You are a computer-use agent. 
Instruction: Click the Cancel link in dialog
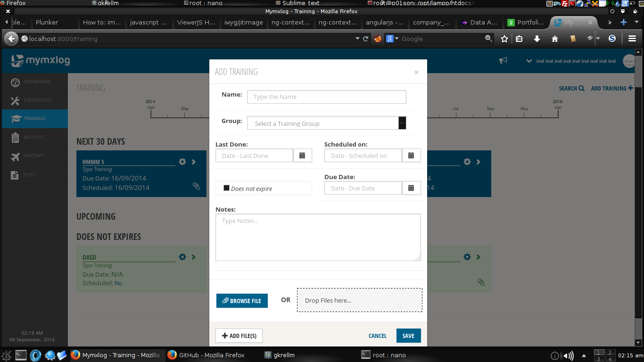pyautogui.click(x=377, y=336)
